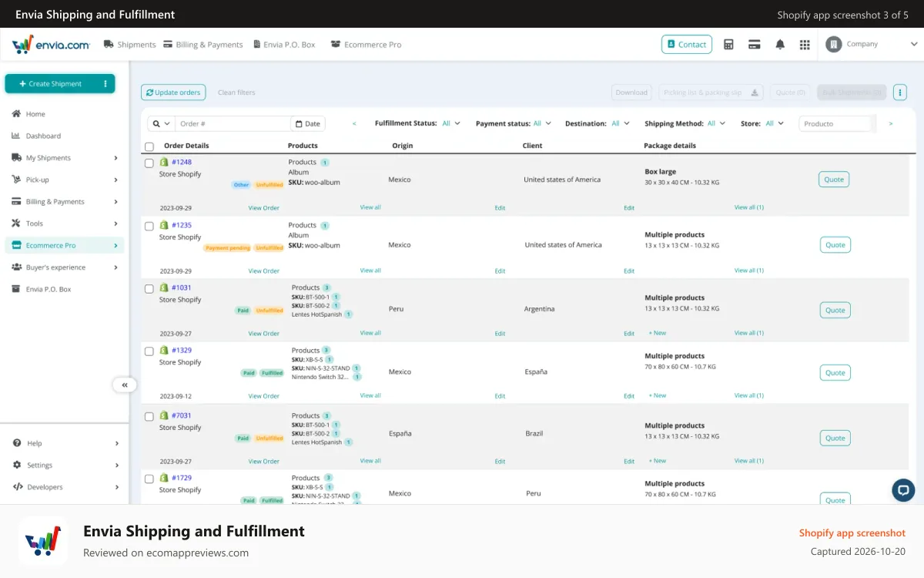
Task: Select order #7031 checkbox
Action: 149,416
